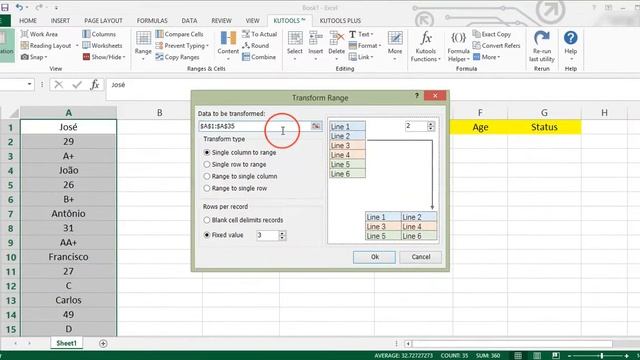Image resolution: width=640 pixels, height=360 pixels.
Task: Open the Content tool menu
Action: (228, 46)
